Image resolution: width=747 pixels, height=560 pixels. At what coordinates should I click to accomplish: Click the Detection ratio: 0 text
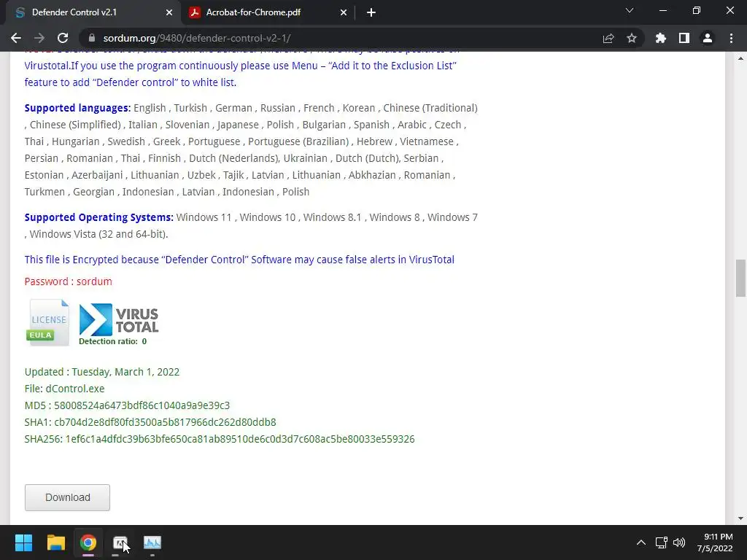112,341
